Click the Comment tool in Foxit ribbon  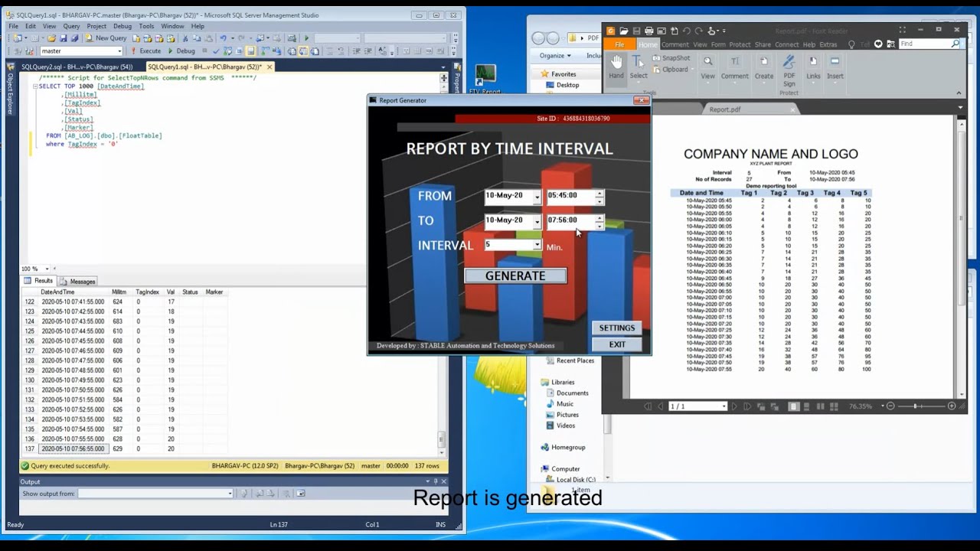(x=734, y=67)
